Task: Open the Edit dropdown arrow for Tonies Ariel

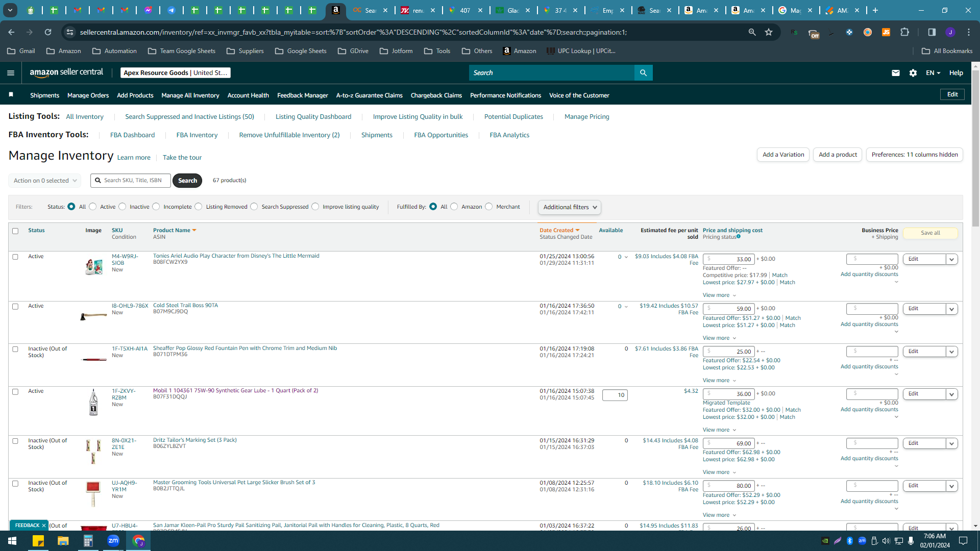Action: [x=952, y=259]
